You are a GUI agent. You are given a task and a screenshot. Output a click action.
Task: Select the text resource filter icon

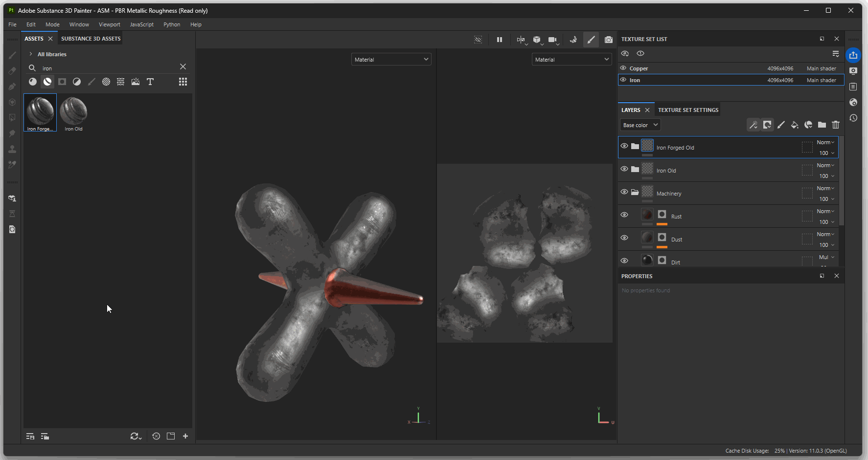point(150,82)
